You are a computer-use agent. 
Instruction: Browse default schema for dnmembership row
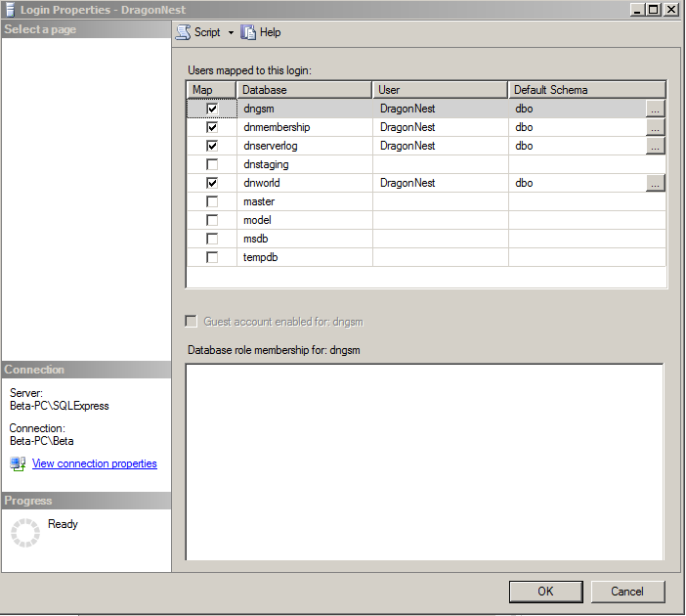point(655,127)
